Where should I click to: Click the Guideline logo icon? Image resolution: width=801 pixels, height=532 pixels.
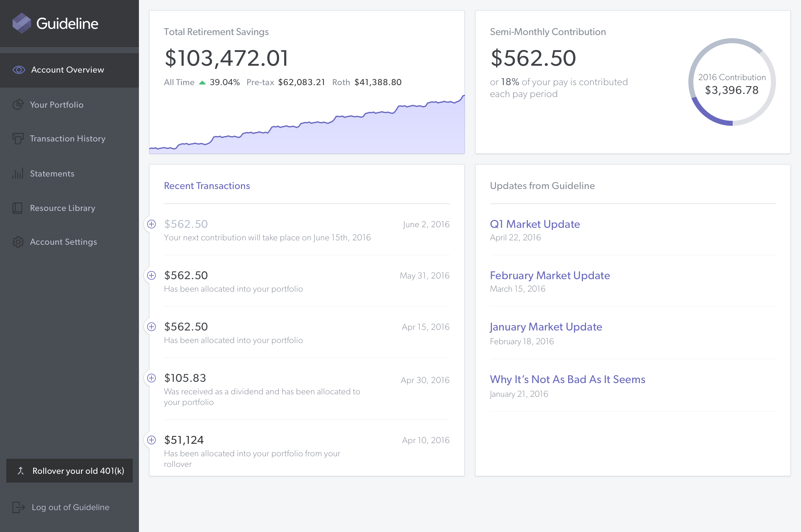coord(22,23)
